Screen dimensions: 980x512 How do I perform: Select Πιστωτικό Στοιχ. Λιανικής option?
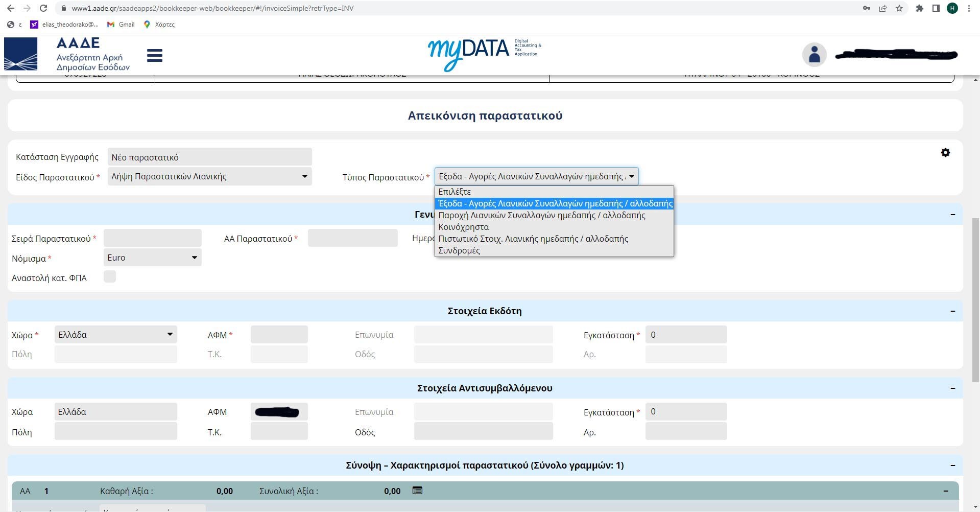[533, 239]
